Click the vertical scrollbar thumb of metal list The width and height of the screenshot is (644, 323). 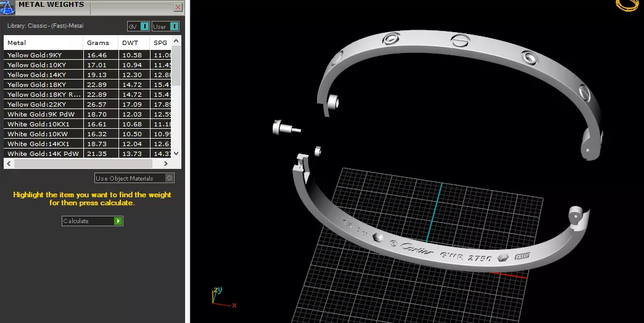pyautogui.click(x=176, y=66)
